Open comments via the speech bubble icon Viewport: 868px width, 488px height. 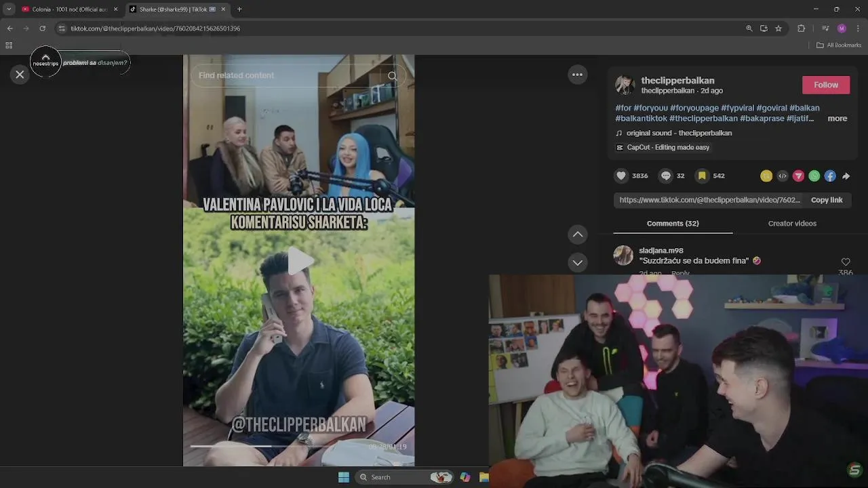click(x=666, y=176)
